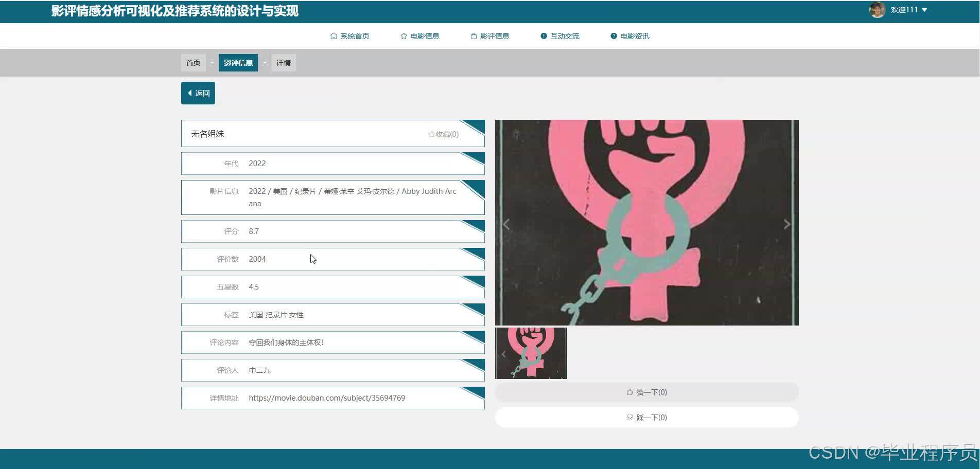Image resolution: width=980 pixels, height=469 pixels.
Task: Click the tags text 美国 纪录片 女性
Action: pos(276,315)
